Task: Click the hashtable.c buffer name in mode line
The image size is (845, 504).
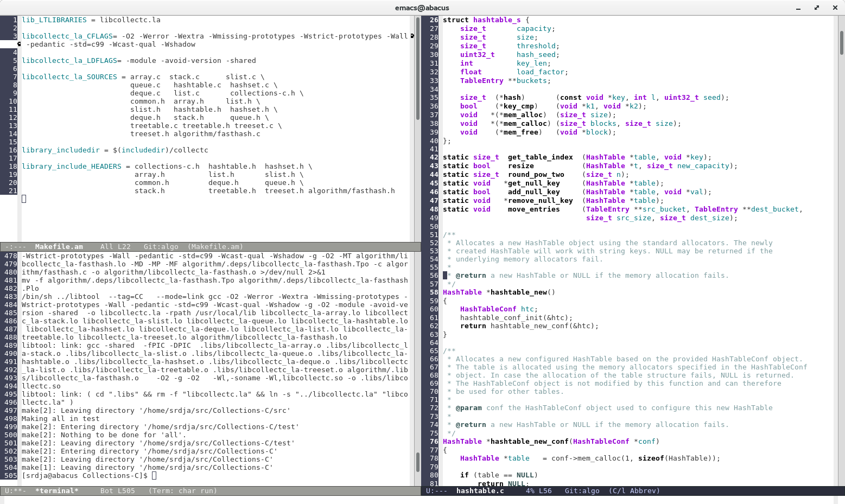Action: 480,490
